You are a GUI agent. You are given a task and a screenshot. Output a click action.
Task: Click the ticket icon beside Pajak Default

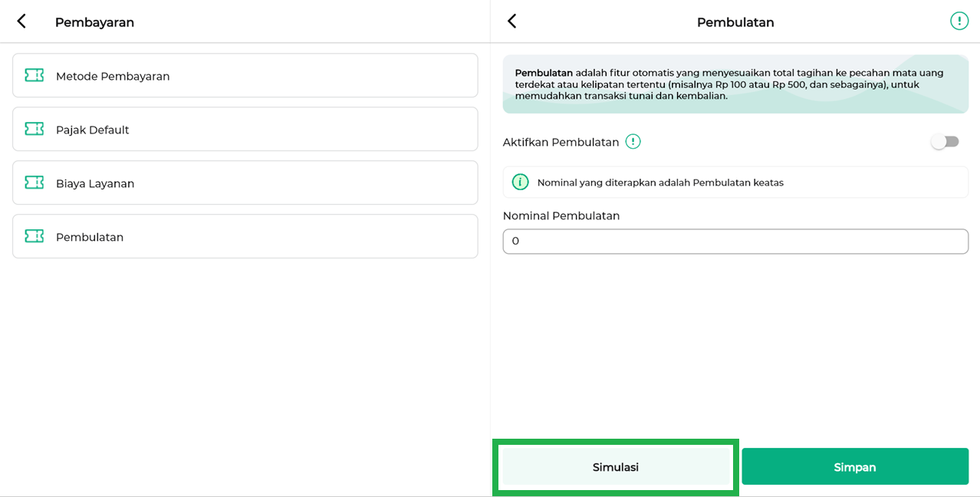(x=34, y=129)
